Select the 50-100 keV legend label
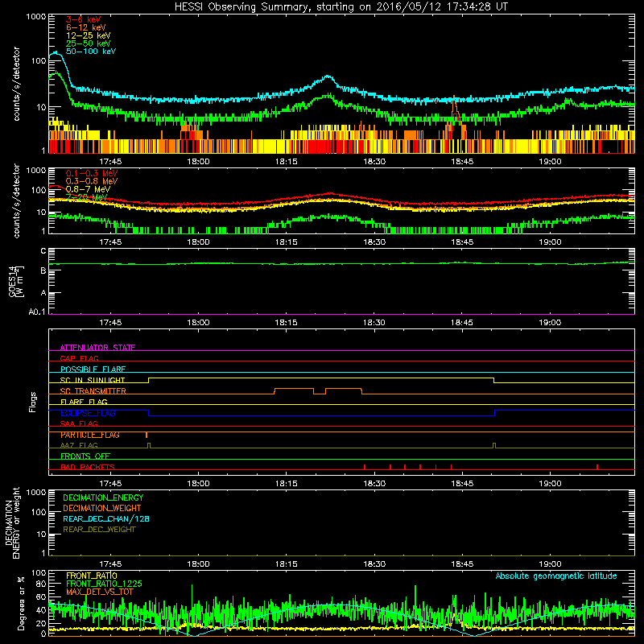The width and height of the screenshot is (644, 644). tap(91, 52)
